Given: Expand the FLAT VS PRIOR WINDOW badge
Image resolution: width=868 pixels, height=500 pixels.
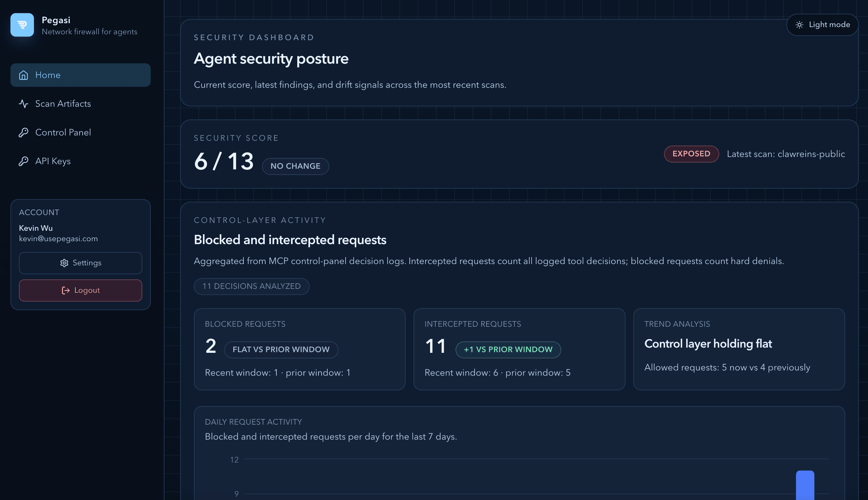Looking at the screenshot, I should (x=281, y=349).
